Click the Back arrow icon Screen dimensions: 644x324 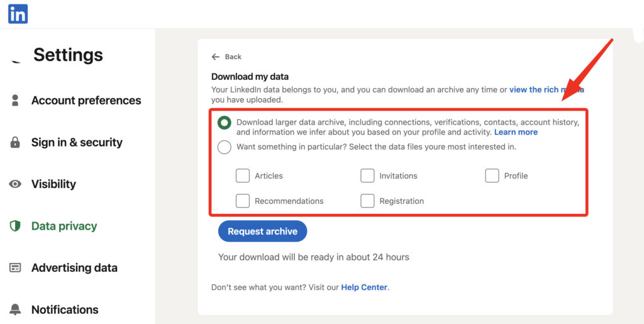[216, 57]
